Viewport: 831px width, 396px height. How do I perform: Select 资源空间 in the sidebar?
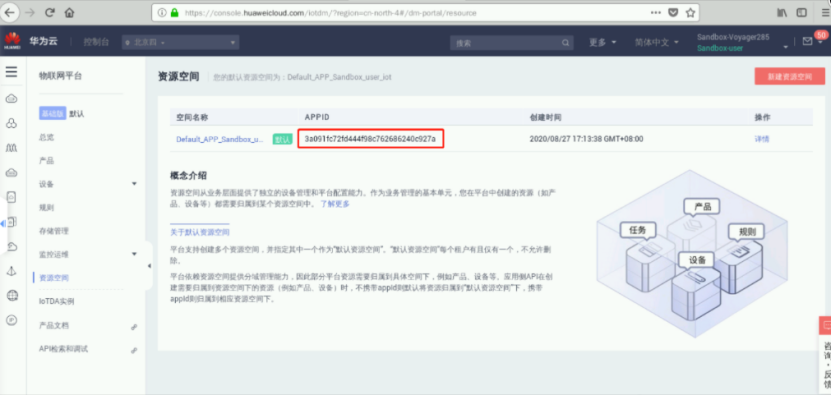[x=54, y=277]
